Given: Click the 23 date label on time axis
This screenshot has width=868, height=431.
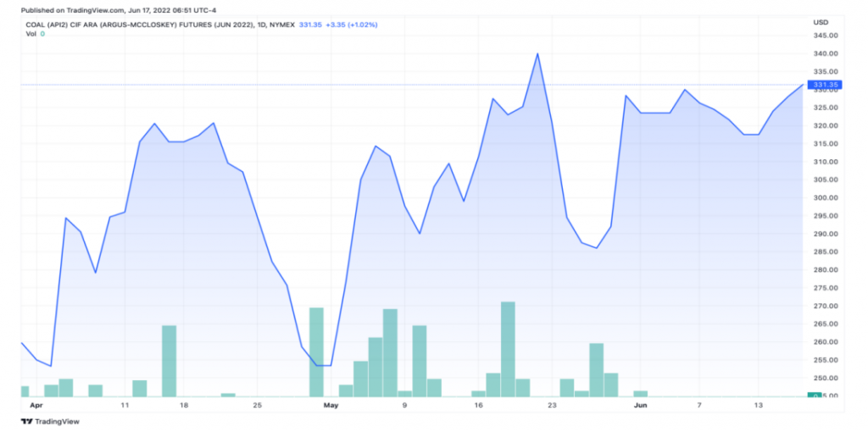Looking at the screenshot, I should [552, 406].
